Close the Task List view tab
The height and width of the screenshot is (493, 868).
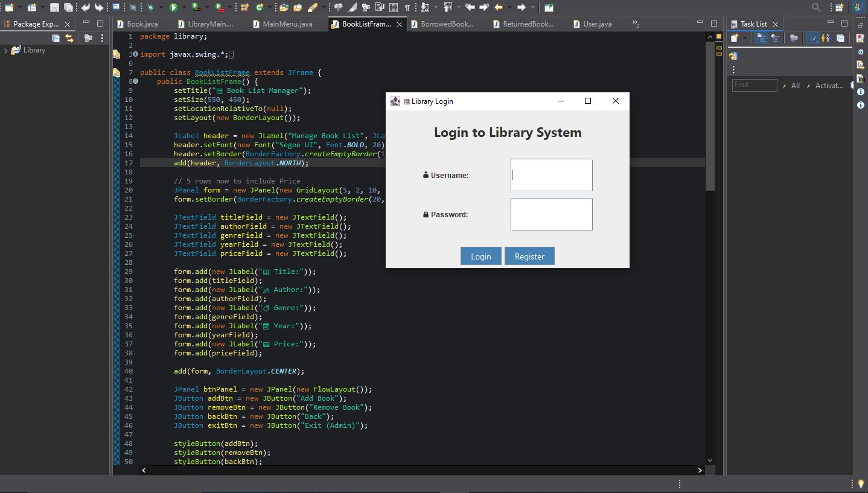tap(776, 24)
